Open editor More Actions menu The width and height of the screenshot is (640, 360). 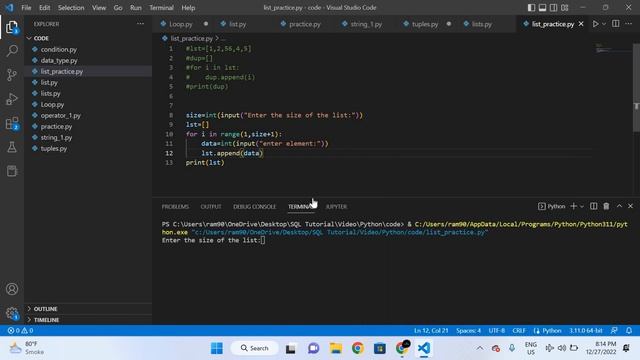(x=629, y=24)
